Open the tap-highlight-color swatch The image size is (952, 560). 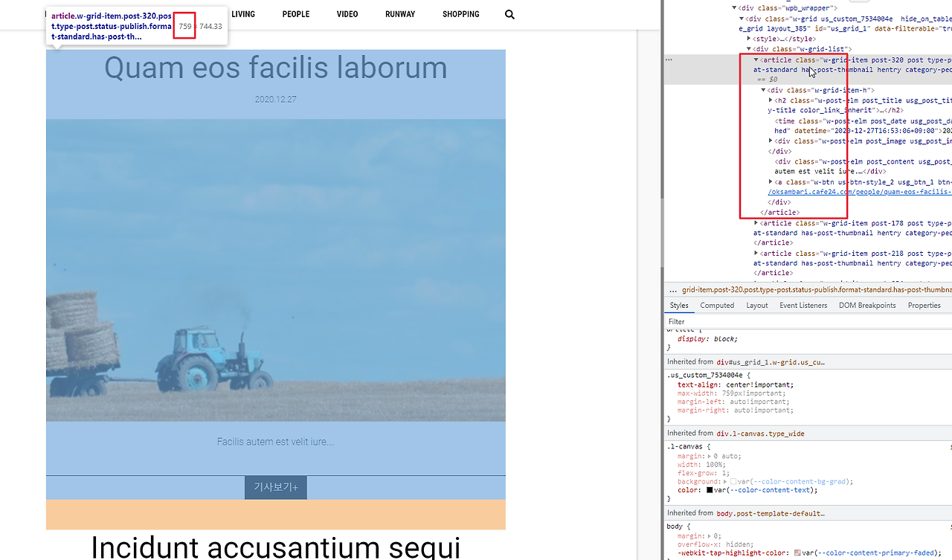coord(797,553)
